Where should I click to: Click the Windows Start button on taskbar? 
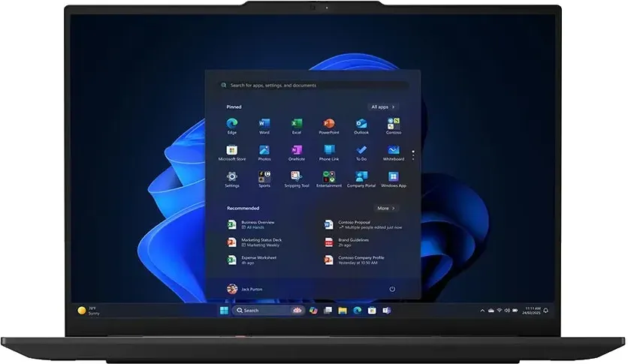pos(224,310)
